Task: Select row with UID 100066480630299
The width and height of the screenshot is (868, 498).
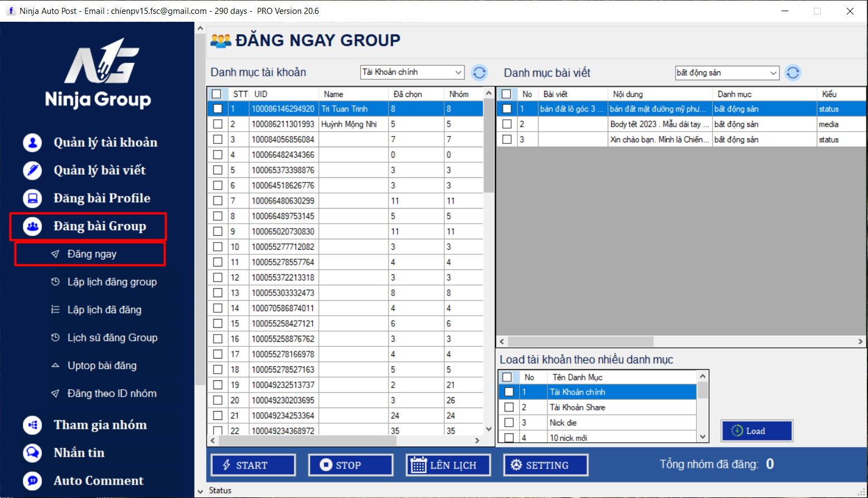Action: [345, 201]
